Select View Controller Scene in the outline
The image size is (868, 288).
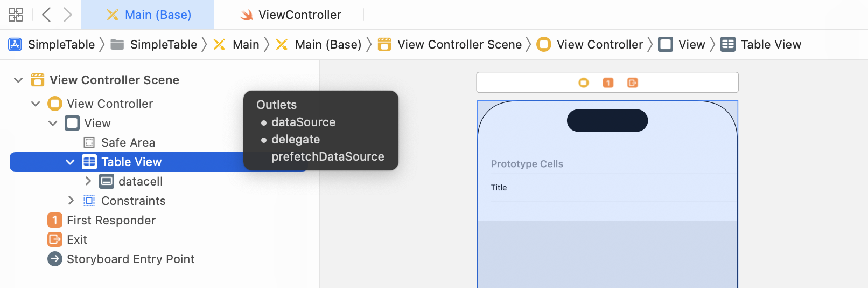click(115, 80)
